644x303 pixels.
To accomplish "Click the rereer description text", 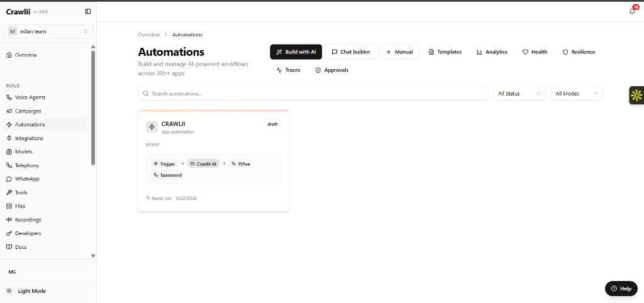I will point(152,145).
